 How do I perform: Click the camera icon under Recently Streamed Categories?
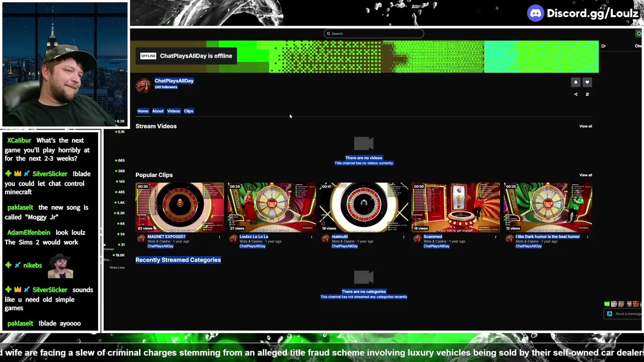click(x=364, y=278)
